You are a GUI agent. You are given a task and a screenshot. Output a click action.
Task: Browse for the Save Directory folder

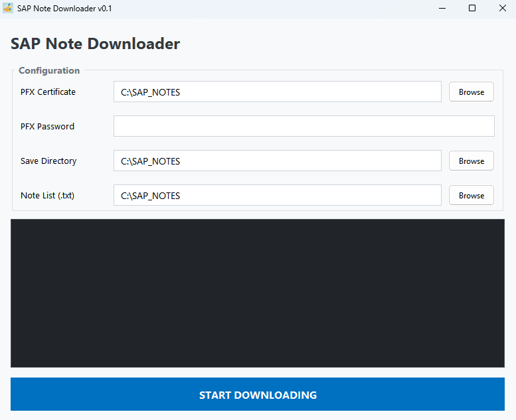[x=472, y=161]
